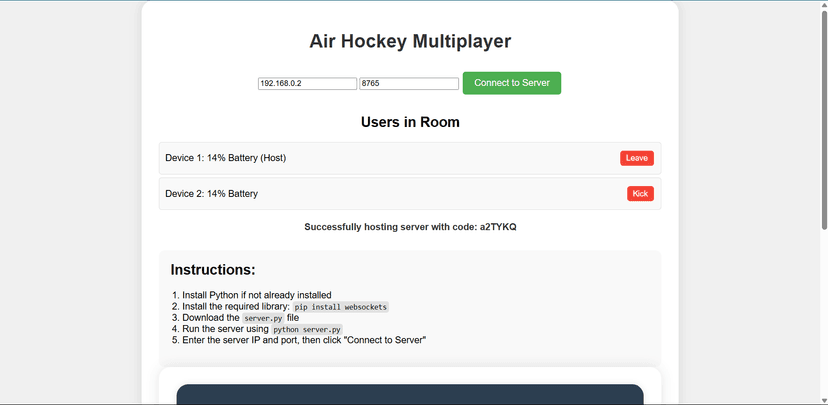Click the server IP address input field
The width and height of the screenshot is (828, 405).
307,84
